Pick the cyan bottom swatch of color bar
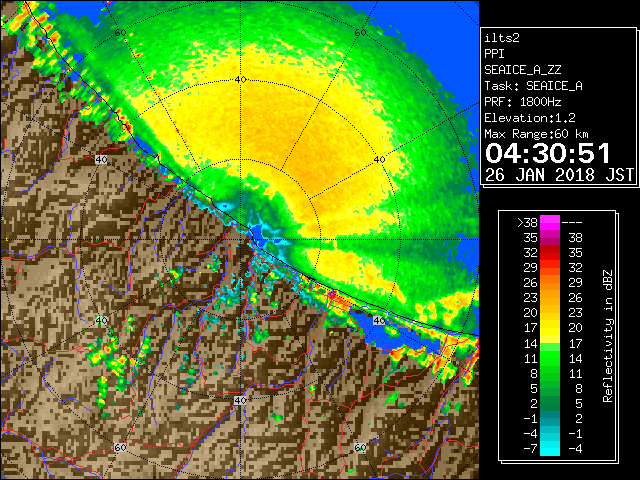Screen dimensions: 640x480 pos(550,449)
